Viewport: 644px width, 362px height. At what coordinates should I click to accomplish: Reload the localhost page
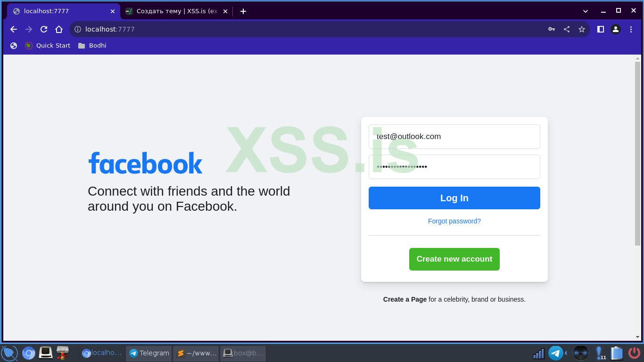click(x=44, y=29)
